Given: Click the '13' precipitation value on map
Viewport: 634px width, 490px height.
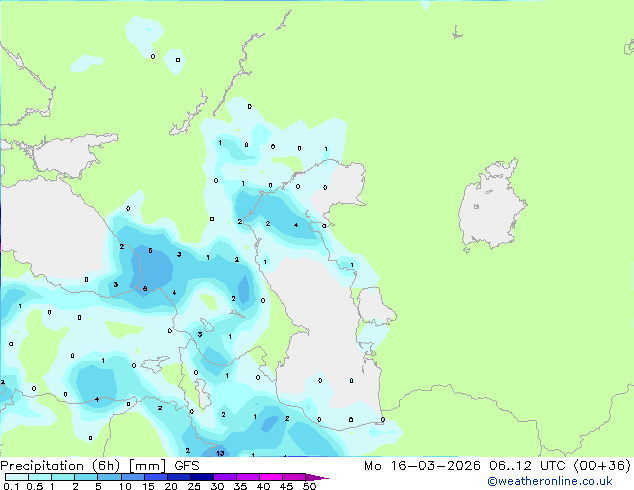Looking at the screenshot, I should (220, 453).
